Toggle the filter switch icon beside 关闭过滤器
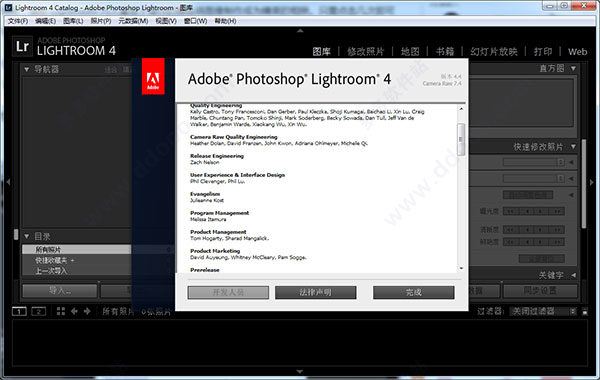Image resolution: width=600 pixels, height=380 pixels. click(585, 312)
